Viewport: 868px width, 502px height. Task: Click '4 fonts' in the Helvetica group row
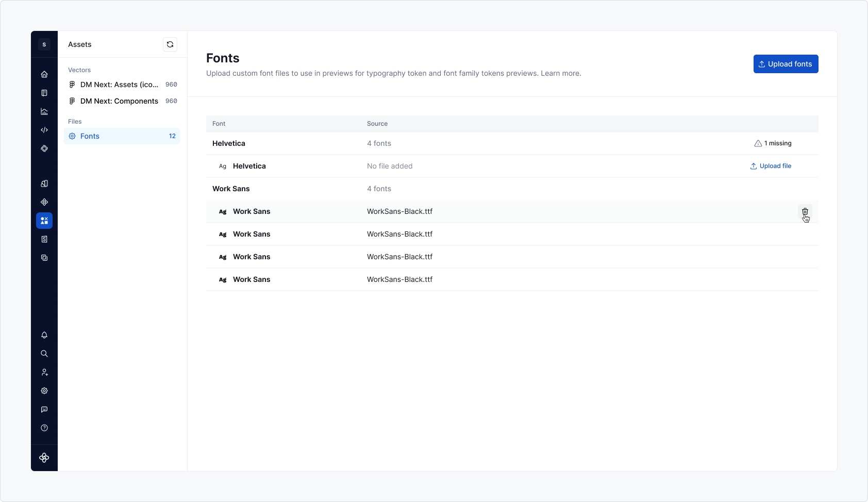pos(379,143)
